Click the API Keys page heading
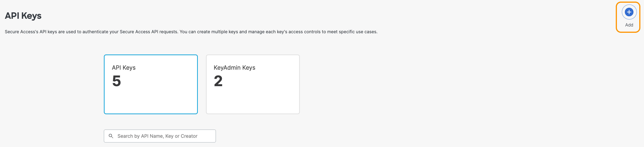Image resolution: width=644 pixels, height=147 pixels. 23,16
